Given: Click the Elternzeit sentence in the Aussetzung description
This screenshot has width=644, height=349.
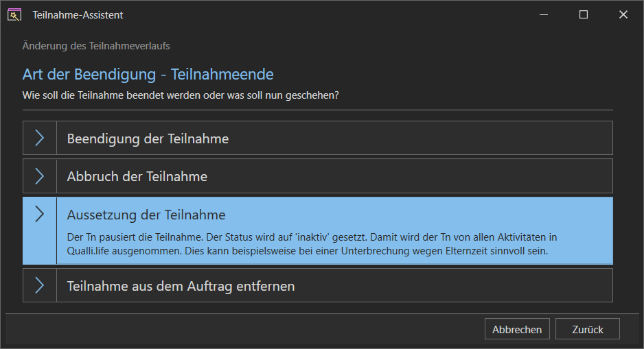Looking at the screenshot, I should 367,250.
